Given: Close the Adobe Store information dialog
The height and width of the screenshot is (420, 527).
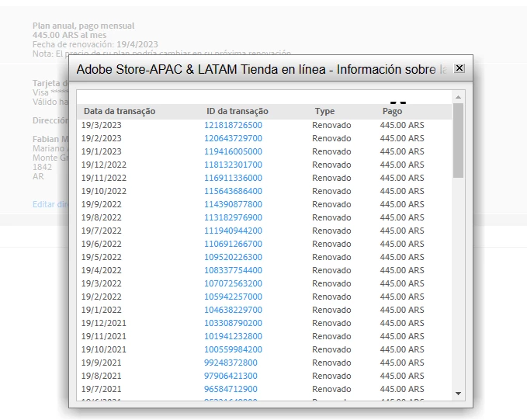Looking at the screenshot, I should pos(459,68).
